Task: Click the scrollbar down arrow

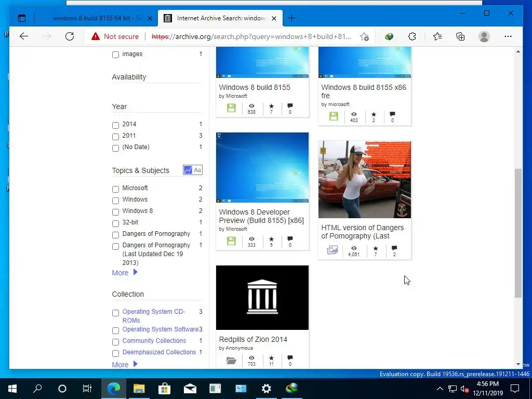Action: point(518,364)
